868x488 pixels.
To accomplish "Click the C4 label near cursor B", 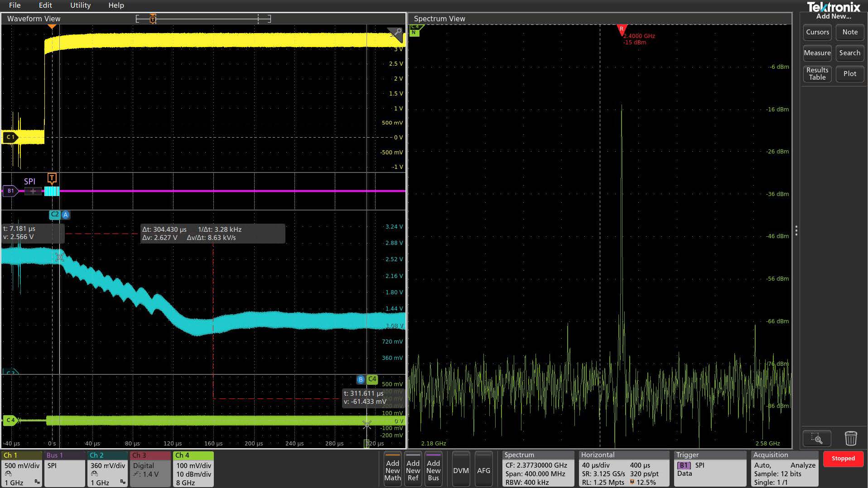I will 372,379.
